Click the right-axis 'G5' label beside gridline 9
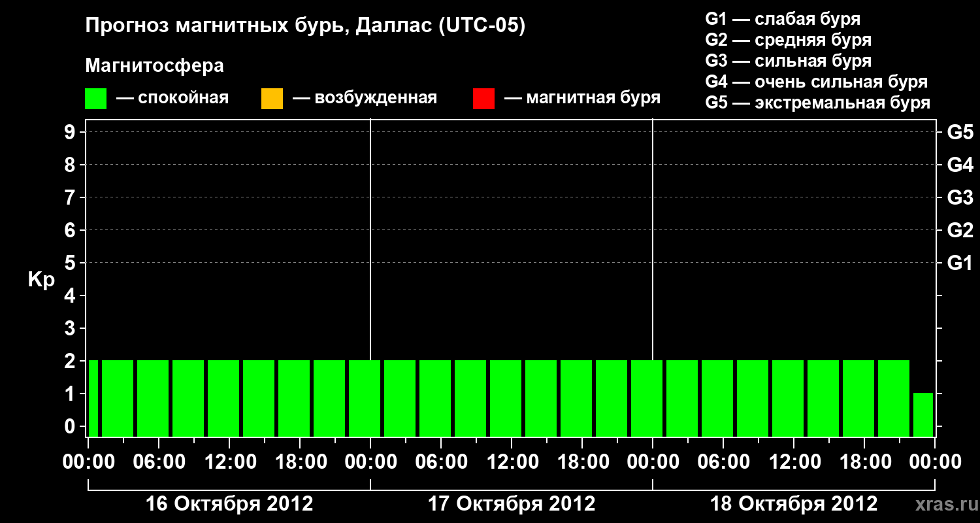 [x=960, y=132]
